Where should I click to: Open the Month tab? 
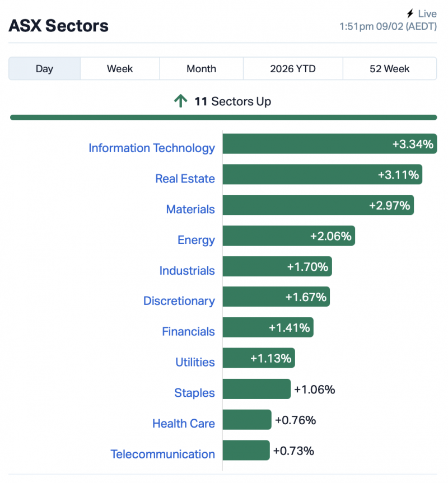(x=201, y=69)
